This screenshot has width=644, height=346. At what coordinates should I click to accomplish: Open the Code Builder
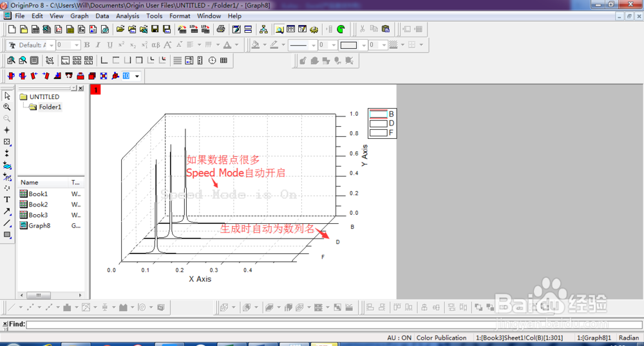[314, 29]
